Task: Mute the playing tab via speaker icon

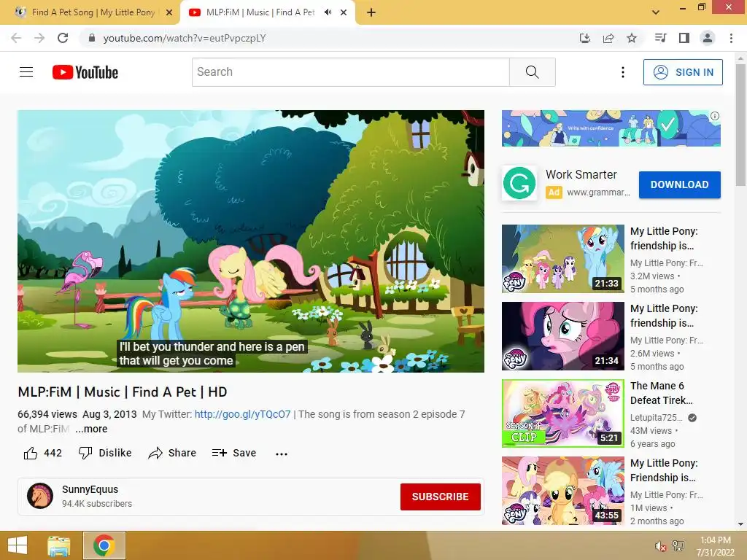Action: 328,12
